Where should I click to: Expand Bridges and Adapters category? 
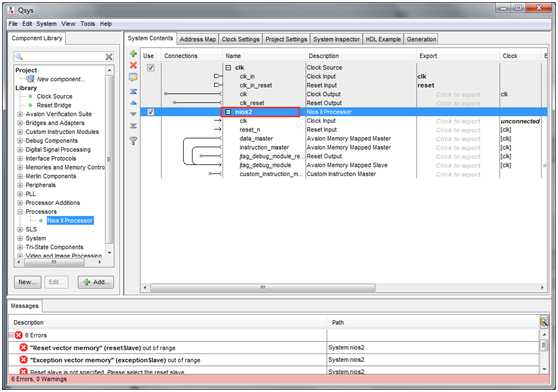click(20, 123)
